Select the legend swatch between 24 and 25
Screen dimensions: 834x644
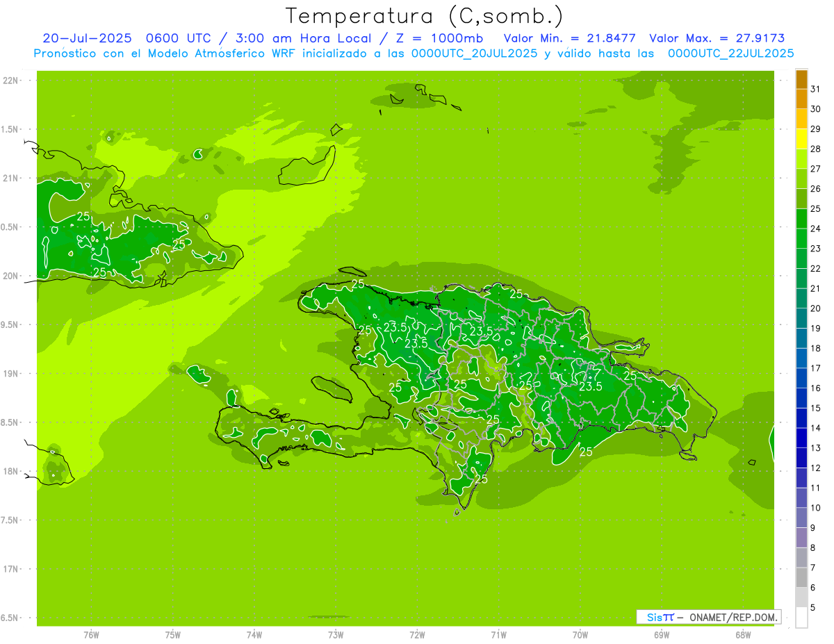point(801,219)
